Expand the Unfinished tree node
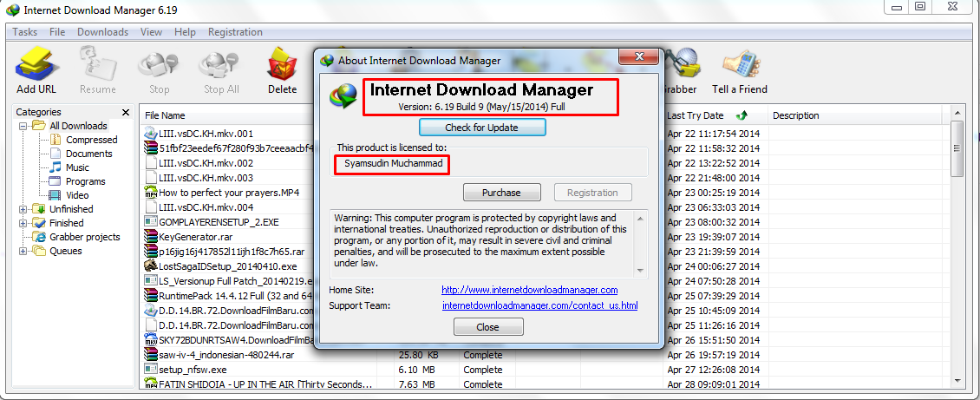 23,209
